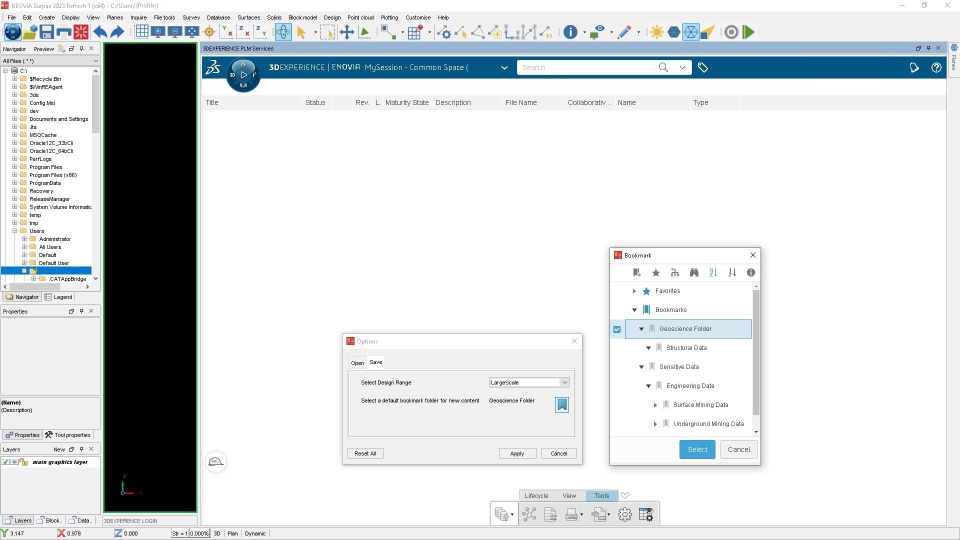
Task: Click the binoculars search icon in Bookmark dialog
Action: (694, 272)
